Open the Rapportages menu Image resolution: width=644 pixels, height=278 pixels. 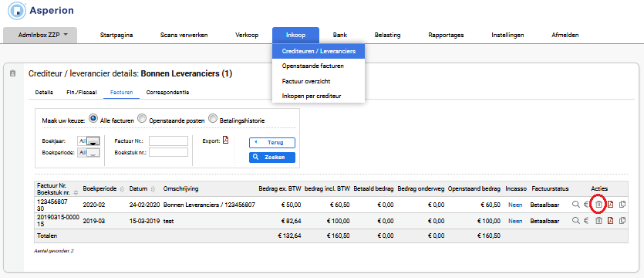pyautogui.click(x=446, y=35)
